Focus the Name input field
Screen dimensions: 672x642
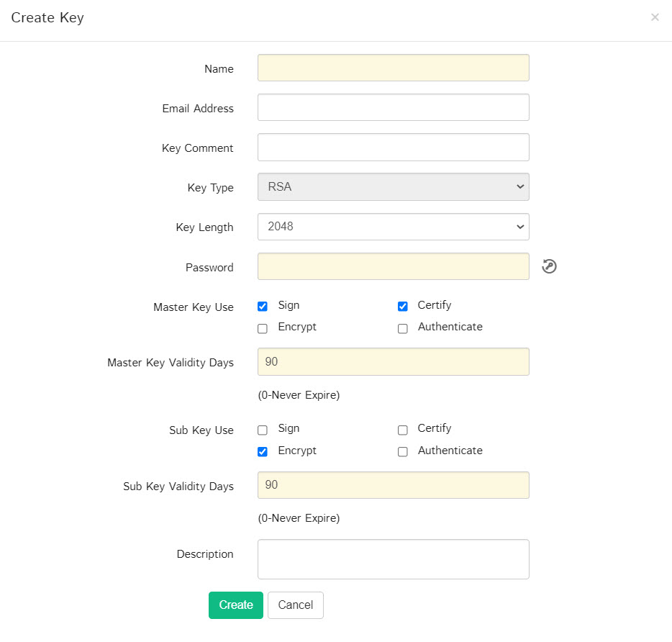click(393, 68)
